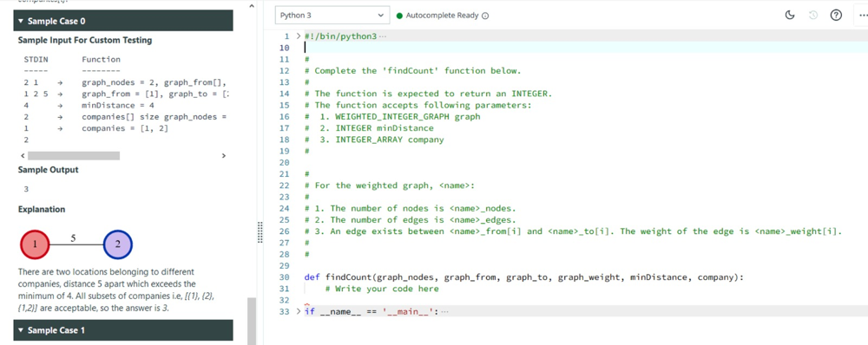Click the panel divider grip handle
Image resolution: width=868 pixels, height=345 pixels.
click(260, 232)
